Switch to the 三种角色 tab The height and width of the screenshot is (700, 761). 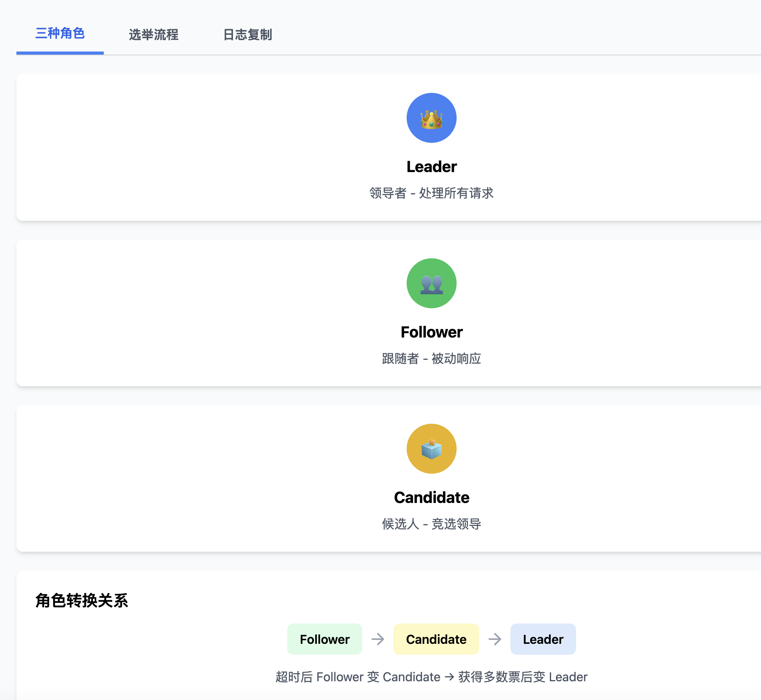pos(60,34)
